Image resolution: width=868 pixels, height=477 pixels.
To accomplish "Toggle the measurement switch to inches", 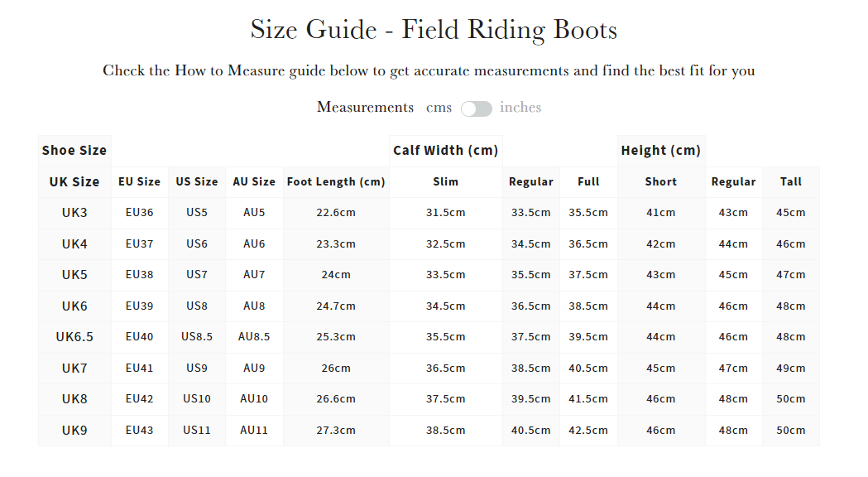I will pyautogui.click(x=477, y=108).
